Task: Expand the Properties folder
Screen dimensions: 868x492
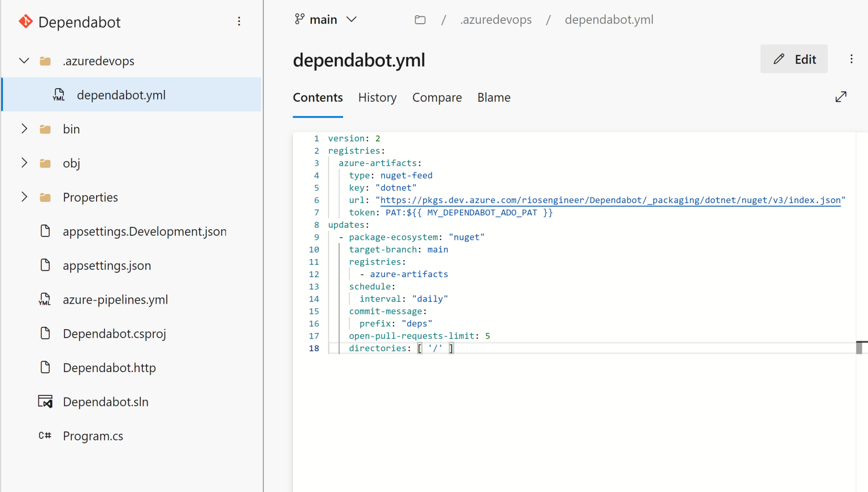Action: click(24, 197)
